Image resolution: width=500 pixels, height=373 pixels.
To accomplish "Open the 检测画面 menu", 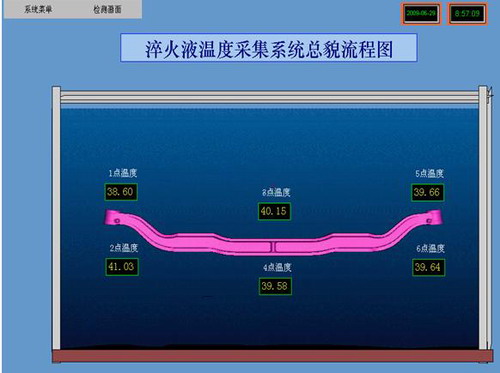I will pos(107,10).
